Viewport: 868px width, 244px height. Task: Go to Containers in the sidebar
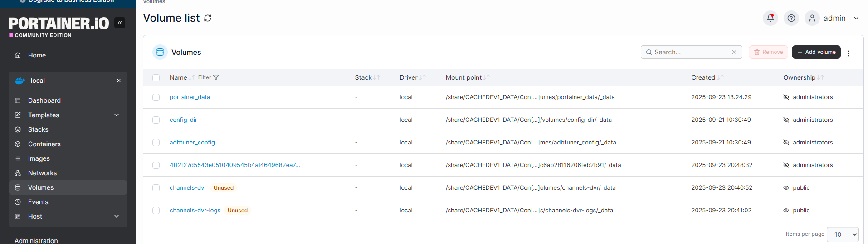click(44, 144)
